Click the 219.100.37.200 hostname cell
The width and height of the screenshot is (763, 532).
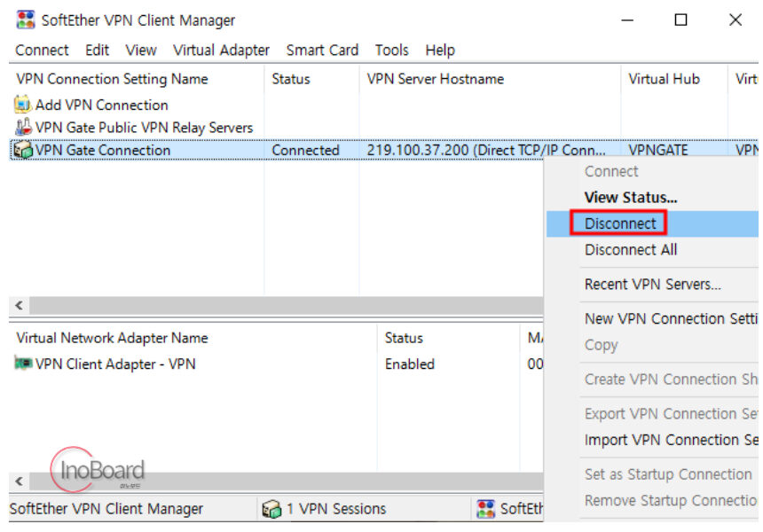tap(486, 150)
